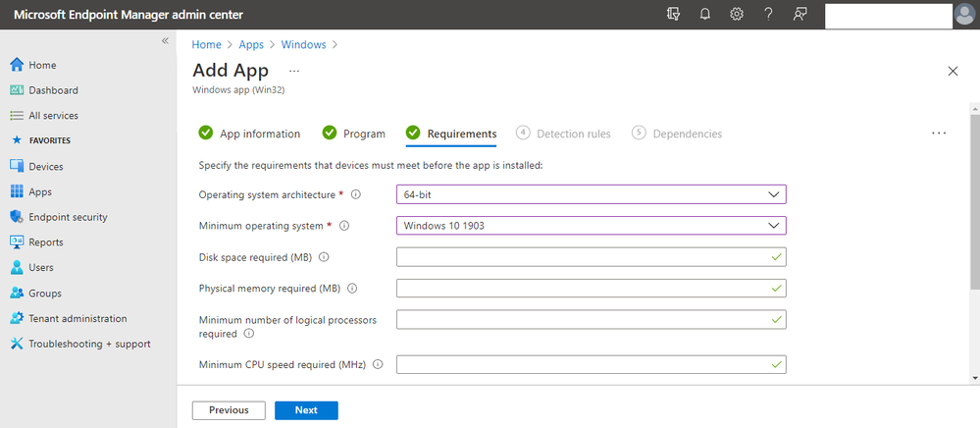Viewport: 980px width, 428px height.
Task: Show info tooltip for Disk space required
Action: 324,257
